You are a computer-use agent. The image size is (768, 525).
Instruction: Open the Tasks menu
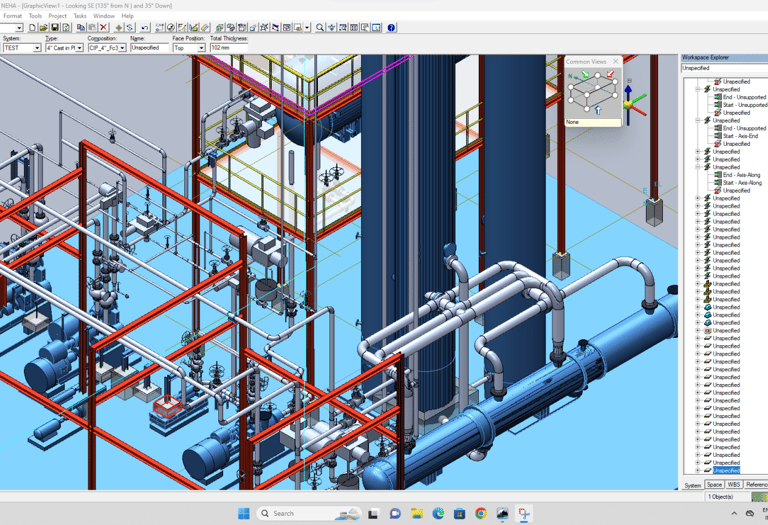tap(80, 16)
